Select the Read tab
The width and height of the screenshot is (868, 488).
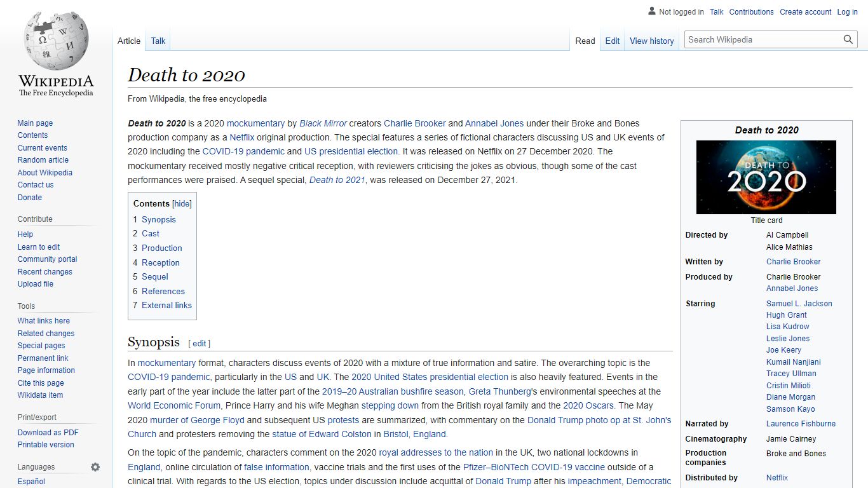tap(585, 41)
